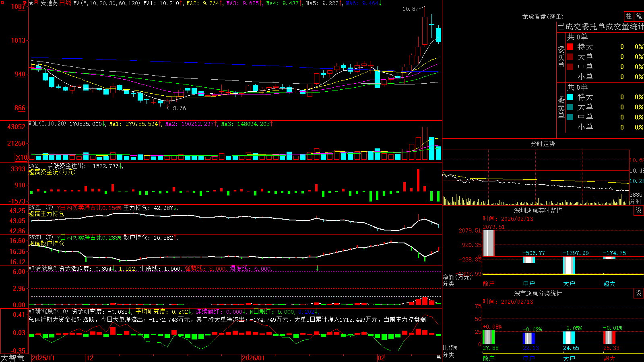Open 设 settings for 深圳超赢实时监控
This screenshot has width=644, height=362.
[x=639, y=210]
